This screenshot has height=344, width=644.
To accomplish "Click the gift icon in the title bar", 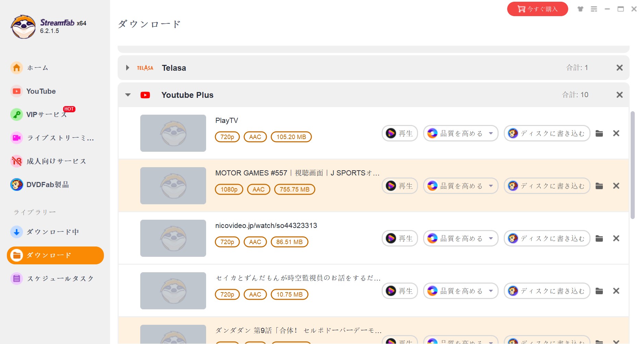I will click(x=580, y=9).
